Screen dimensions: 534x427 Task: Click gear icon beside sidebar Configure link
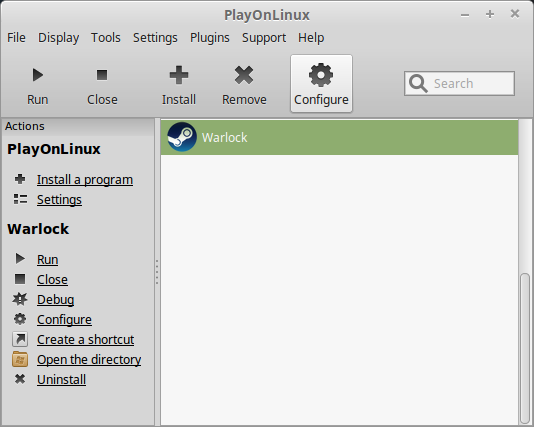click(x=20, y=319)
